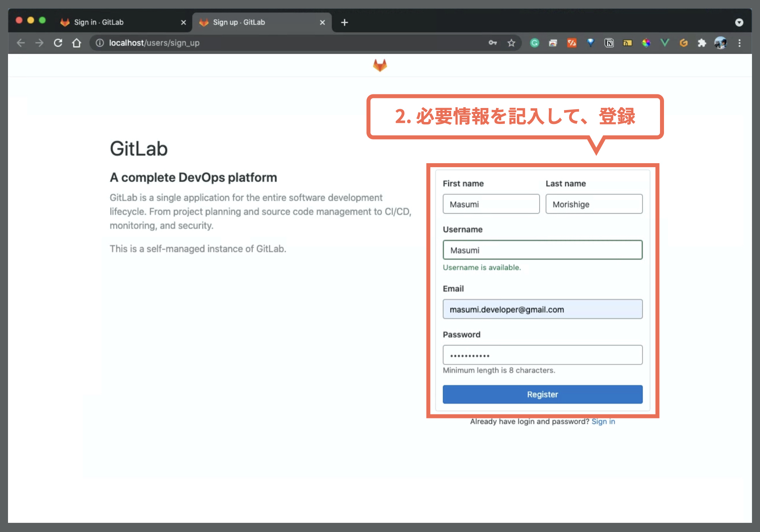
Task: Open a new tab with plus button
Action: [x=344, y=22]
